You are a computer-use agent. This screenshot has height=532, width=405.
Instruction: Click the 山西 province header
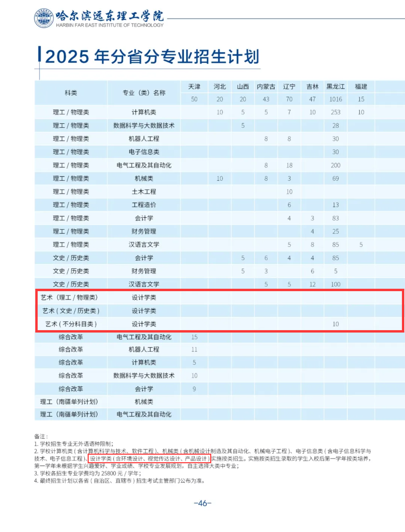[243, 87]
